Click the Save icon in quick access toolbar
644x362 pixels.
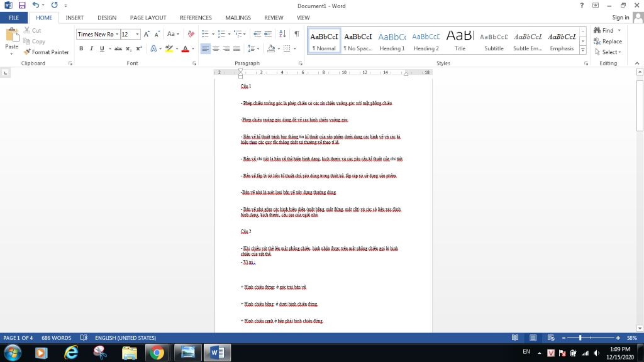pyautogui.click(x=22, y=5)
